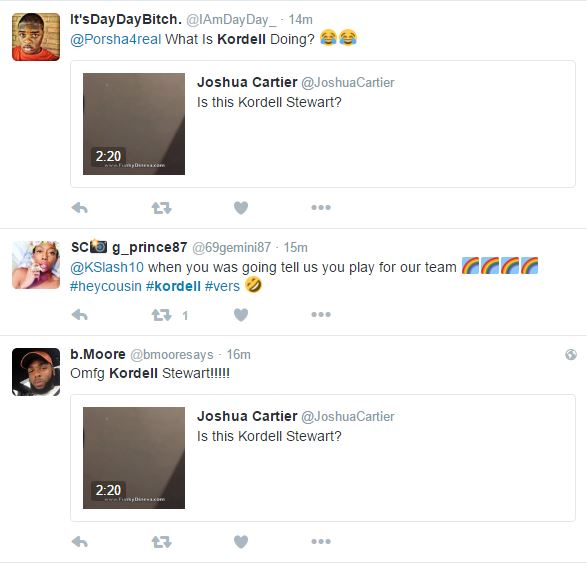
Task: Open the #vers hashtag
Action: pos(222,286)
